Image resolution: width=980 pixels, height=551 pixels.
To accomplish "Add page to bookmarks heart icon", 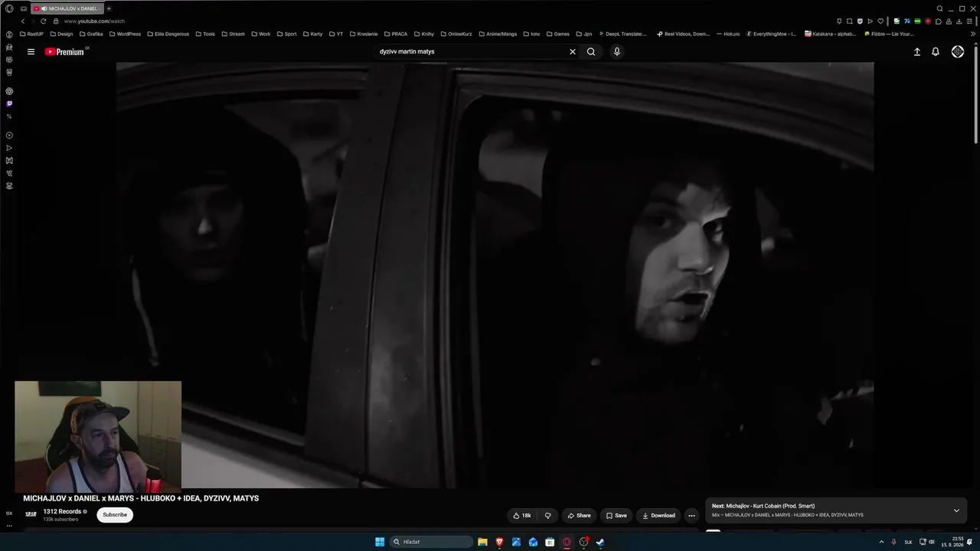I will 880,21.
